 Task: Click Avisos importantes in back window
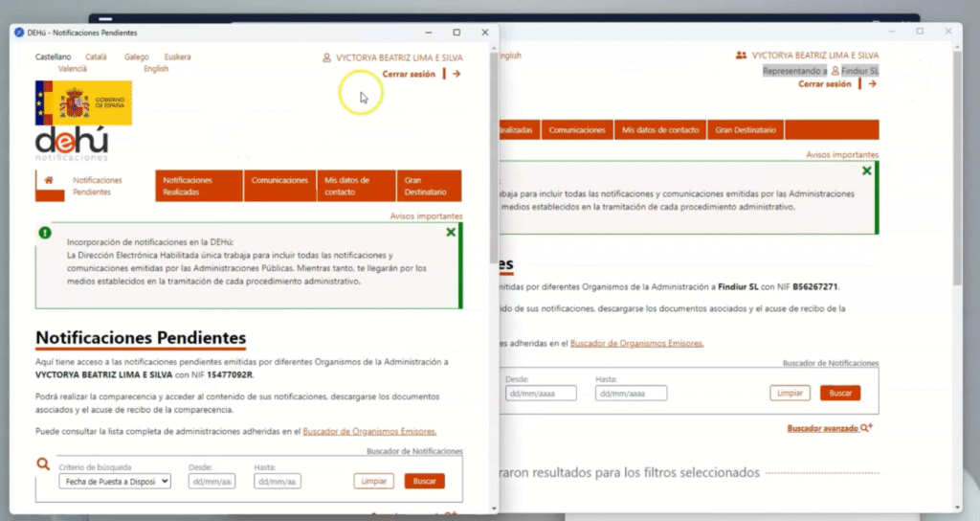point(842,154)
